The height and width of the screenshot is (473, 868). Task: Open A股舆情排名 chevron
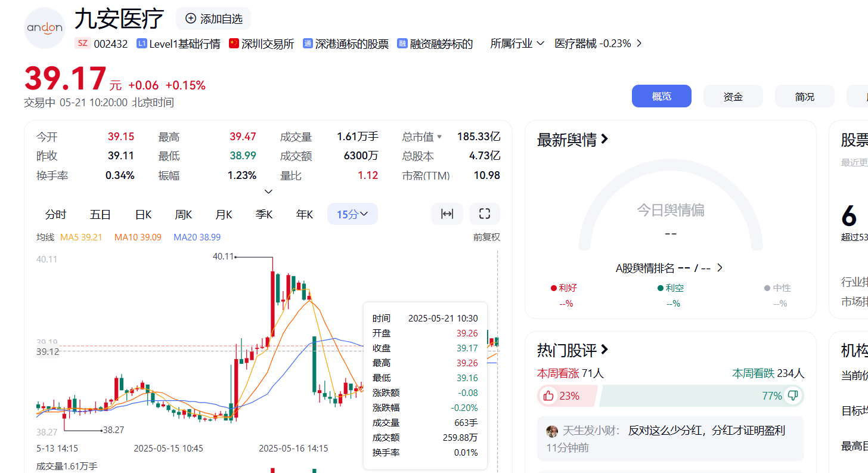tap(720, 268)
